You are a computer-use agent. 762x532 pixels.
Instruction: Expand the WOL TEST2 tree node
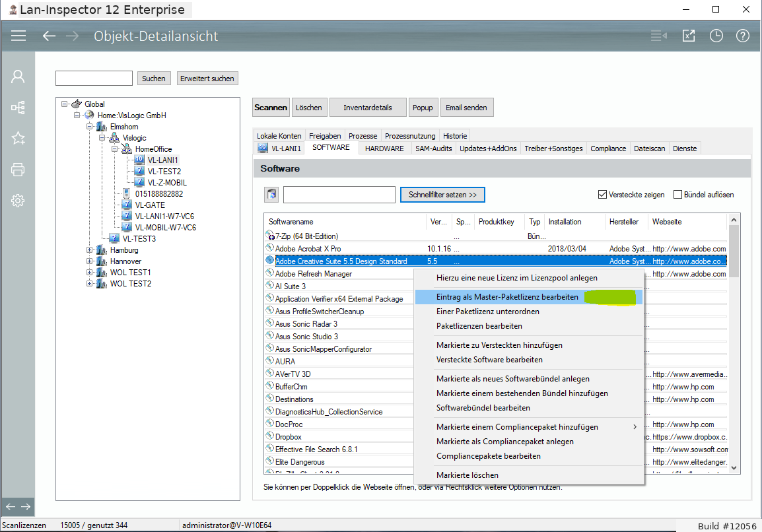[89, 284]
